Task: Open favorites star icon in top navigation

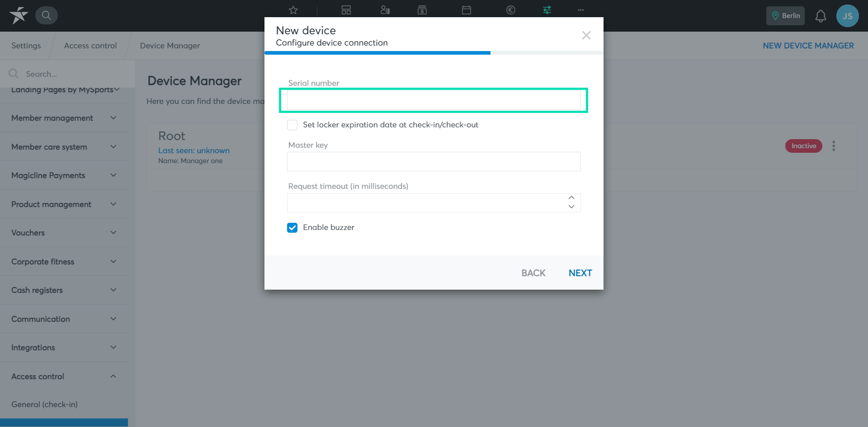Action: 293,10
